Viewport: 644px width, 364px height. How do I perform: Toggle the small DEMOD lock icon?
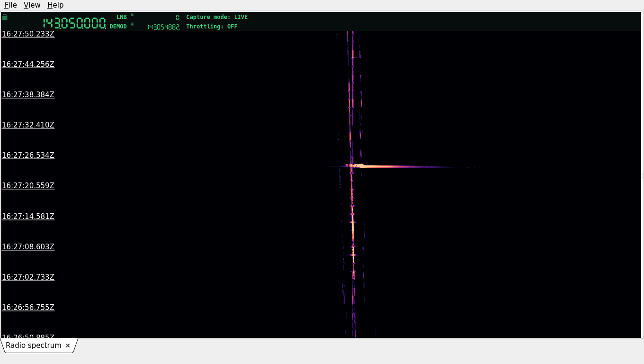(132, 24)
